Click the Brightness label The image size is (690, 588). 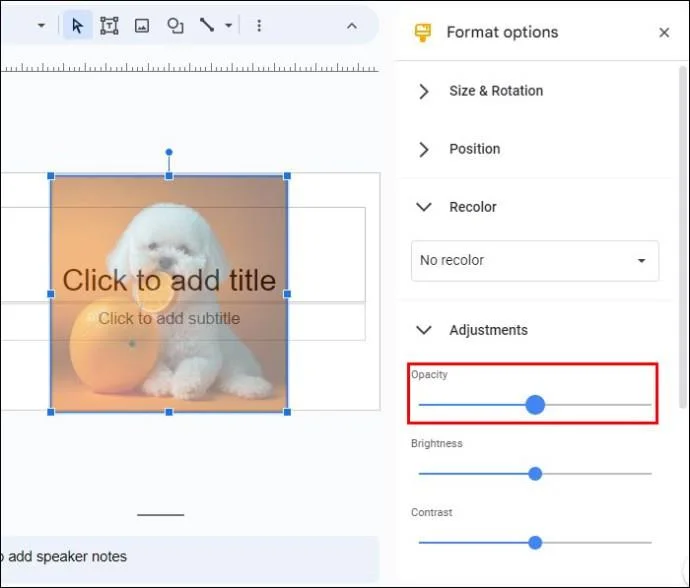[437, 443]
